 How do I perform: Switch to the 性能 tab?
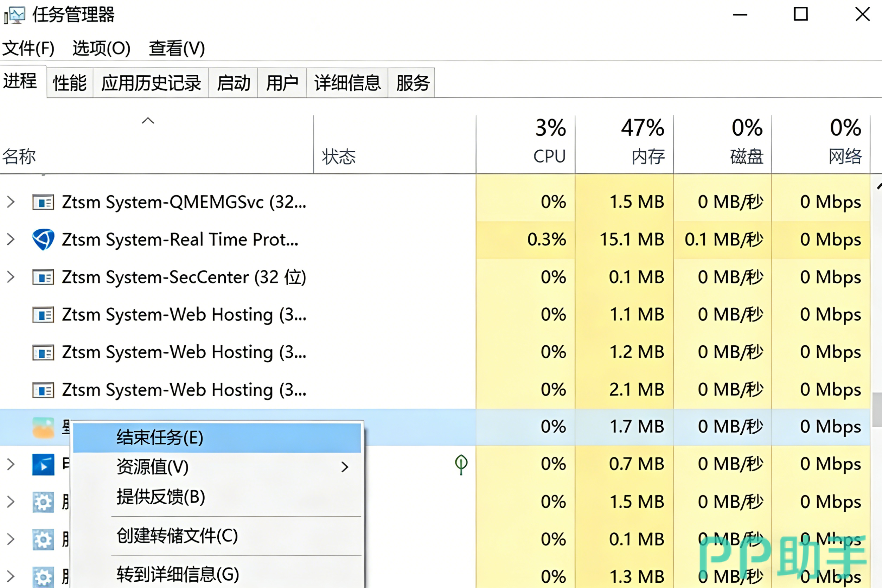pos(70,83)
